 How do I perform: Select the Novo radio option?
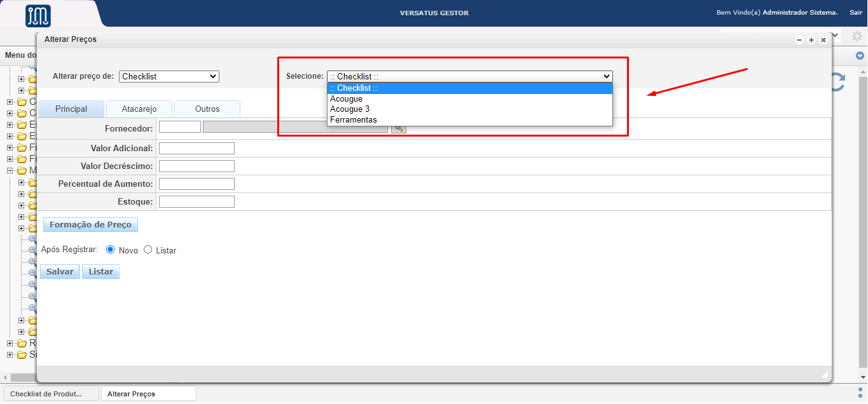[x=111, y=250]
